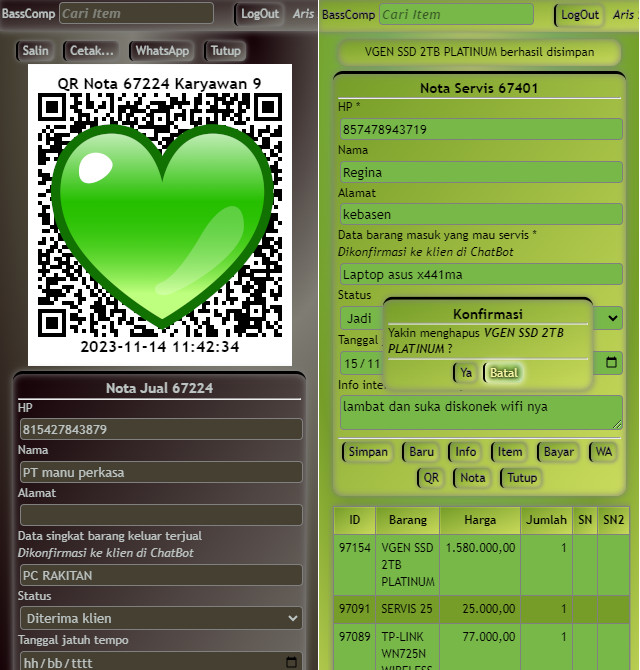Focus Cari Item search in left panel
640x670 pixels.
coord(136,13)
